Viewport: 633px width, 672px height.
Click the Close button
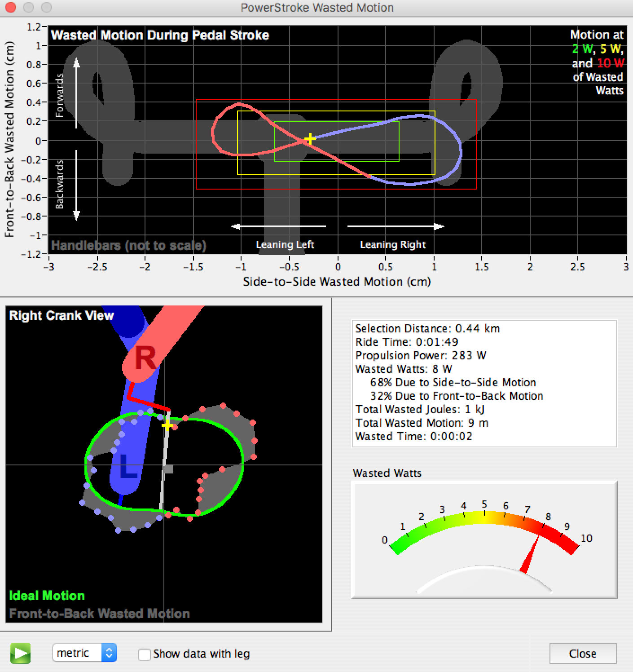(x=583, y=654)
